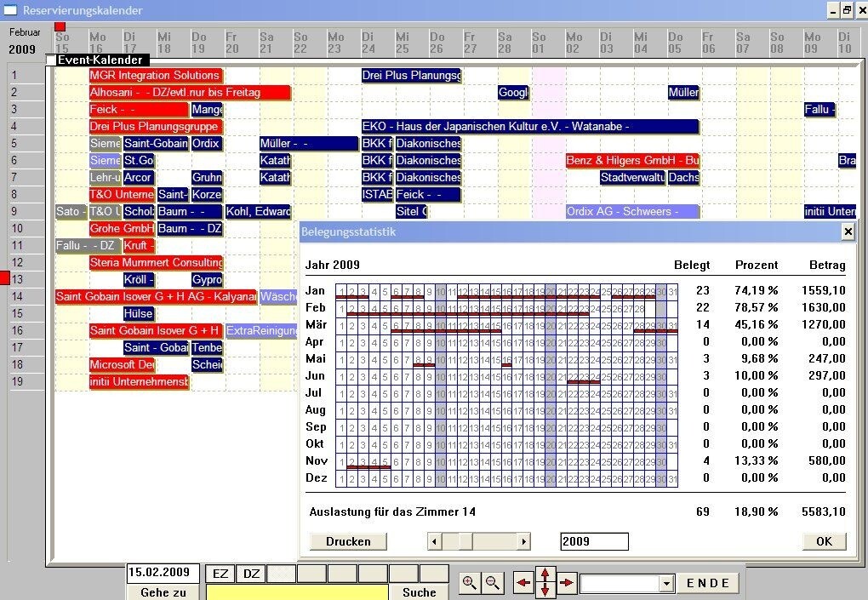The image size is (868, 600).
Task: Click the Jahr 2009 heading
Action: point(332,266)
